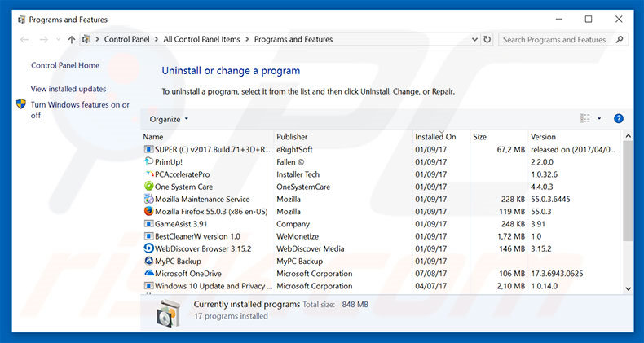The image size is (644, 343).
Task: Click the Installer Tech publisher cell
Action: 298,174
